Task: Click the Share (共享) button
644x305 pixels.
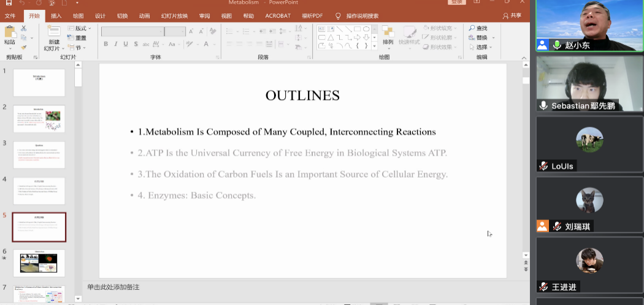Action: point(512,15)
